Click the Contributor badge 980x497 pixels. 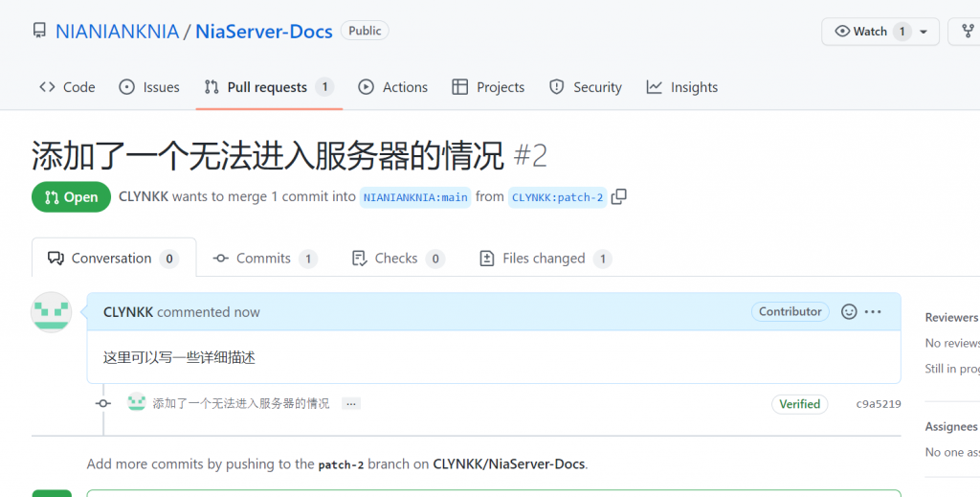[790, 311]
